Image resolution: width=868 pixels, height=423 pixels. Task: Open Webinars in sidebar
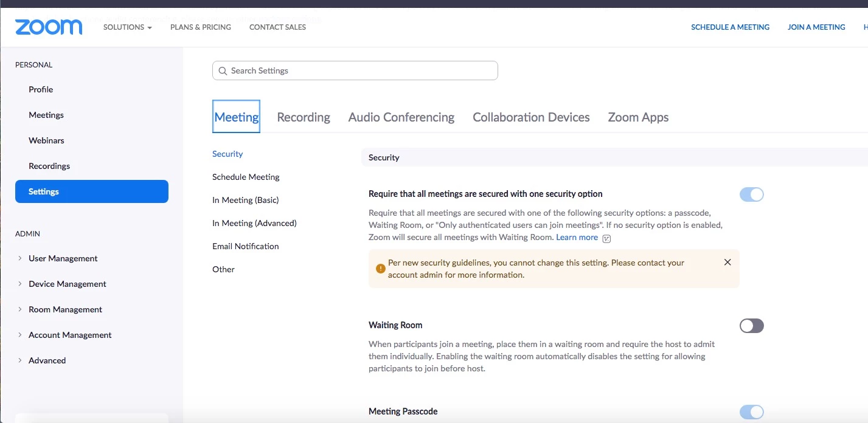pyautogui.click(x=46, y=140)
